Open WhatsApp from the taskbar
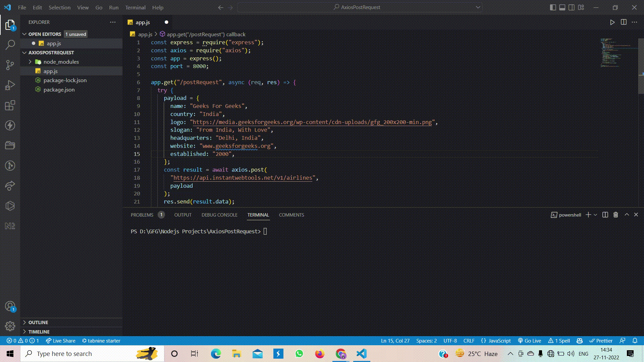The image size is (644, 362). tap(299, 354)
